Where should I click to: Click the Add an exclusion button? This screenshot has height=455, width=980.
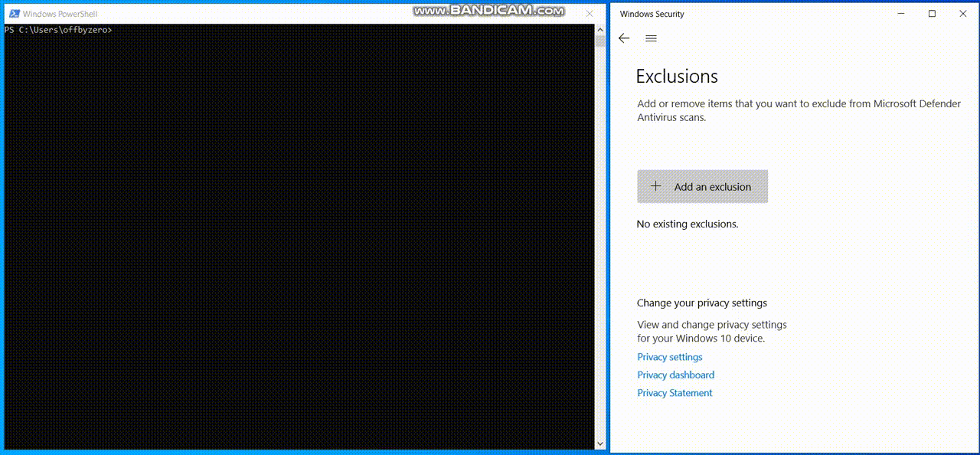tap(702, 186)
